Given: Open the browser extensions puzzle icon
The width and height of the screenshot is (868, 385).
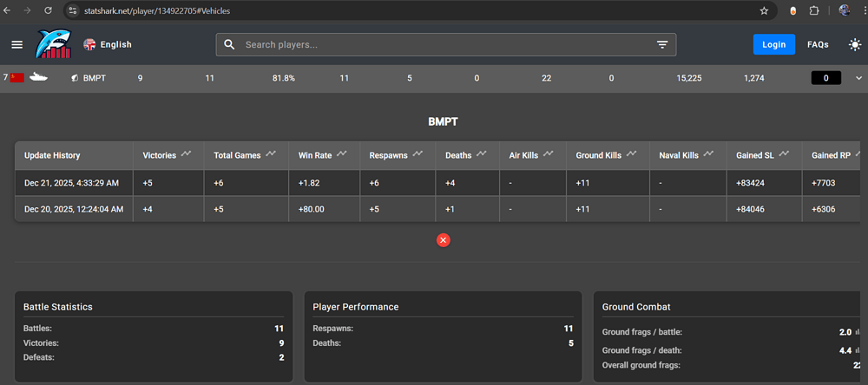Looking at the screenshot, I should 814,11.
